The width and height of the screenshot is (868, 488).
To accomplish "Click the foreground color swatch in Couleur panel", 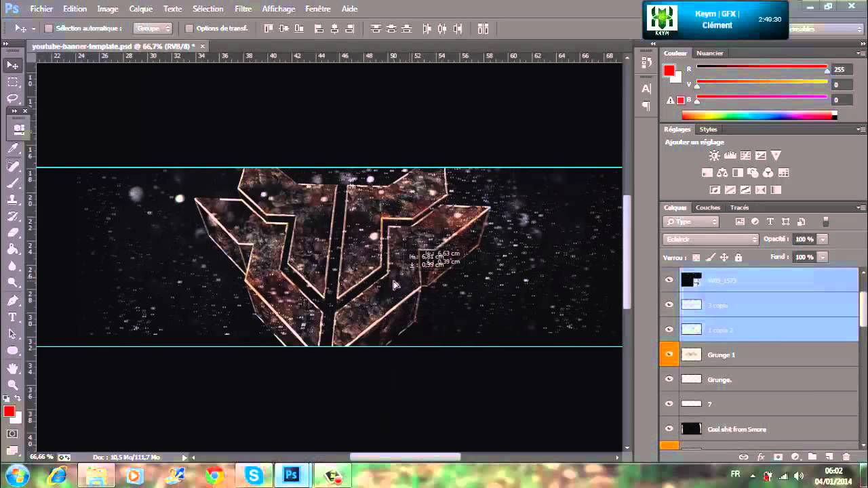I will coord(669,70).
